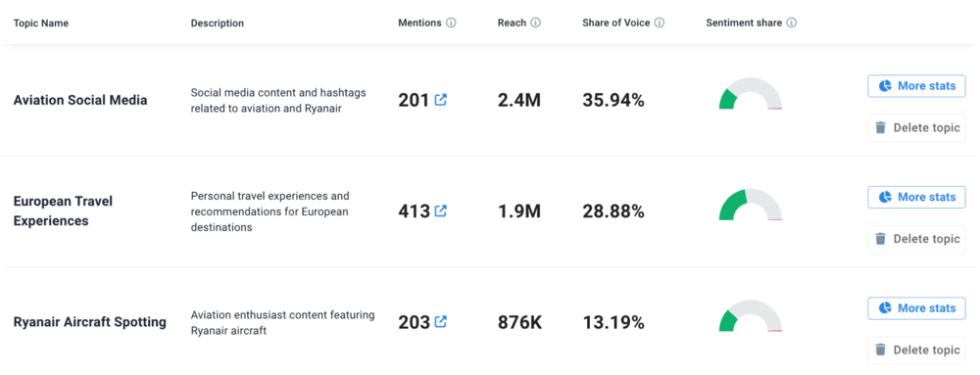Click the Ryanair Aircraft Spotting topic name

coord(90,322)
